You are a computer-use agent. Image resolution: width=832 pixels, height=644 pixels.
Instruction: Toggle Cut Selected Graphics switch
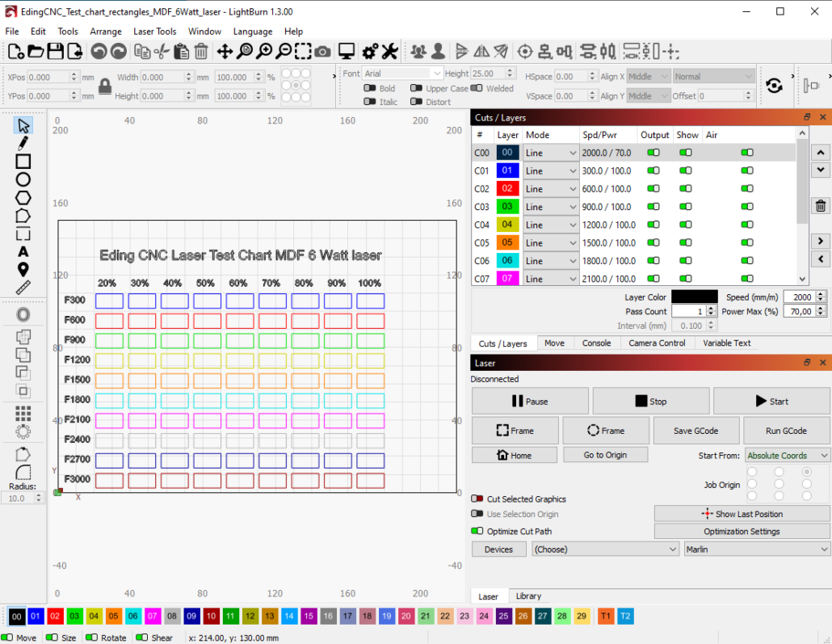[477, 499]
